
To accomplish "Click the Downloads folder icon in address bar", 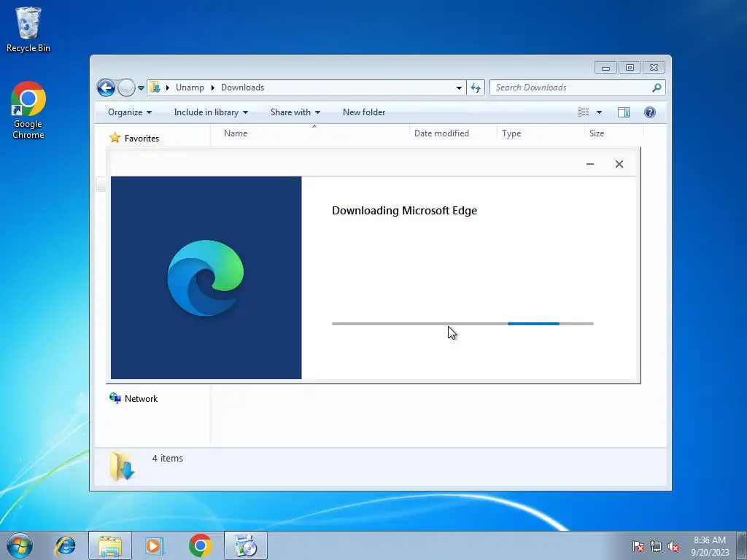I will point(155,87).
